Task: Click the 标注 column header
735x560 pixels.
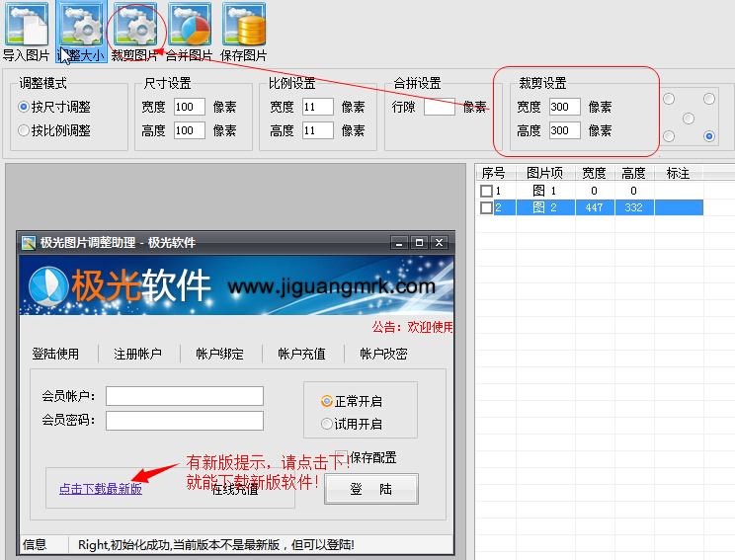Action: [679, 174]
